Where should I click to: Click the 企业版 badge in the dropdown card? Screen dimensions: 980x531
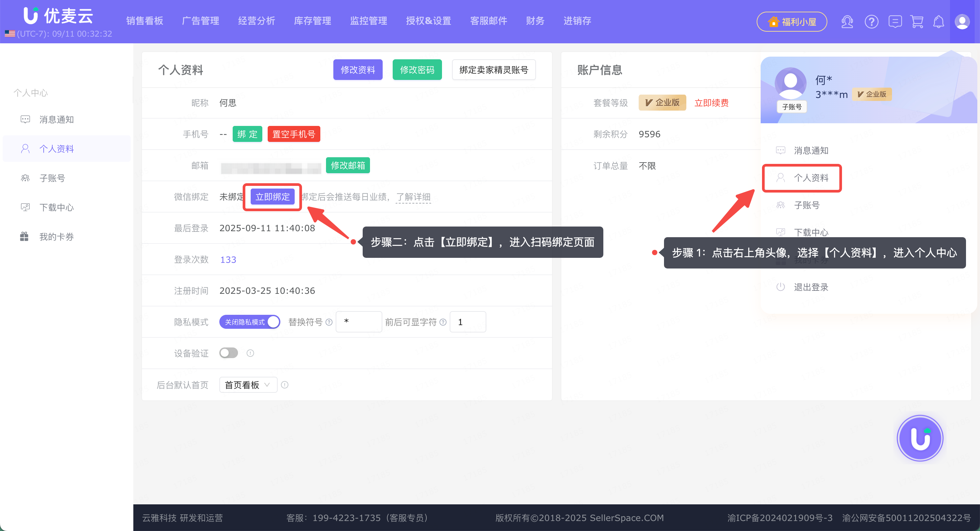pos(872,94)
